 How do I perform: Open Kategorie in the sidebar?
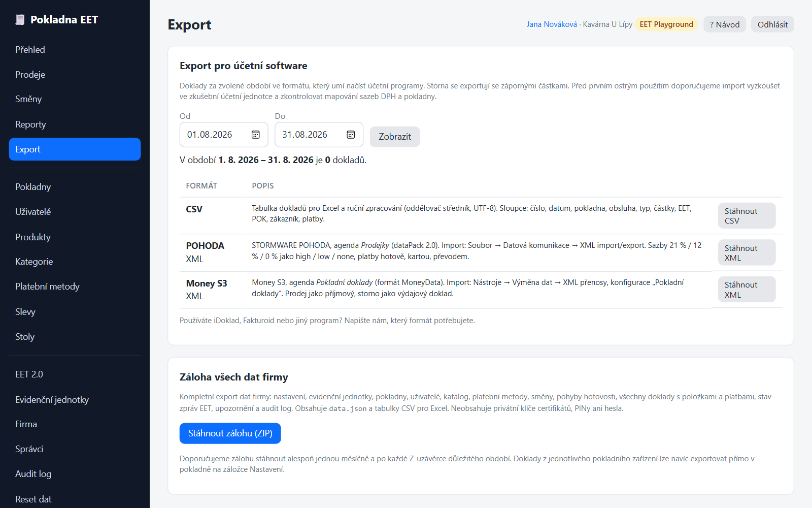coord(75,262)
